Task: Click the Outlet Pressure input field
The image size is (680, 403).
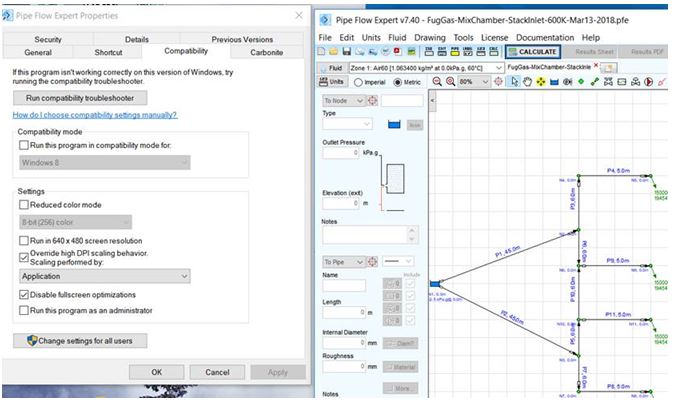Action: pos(341,153)
